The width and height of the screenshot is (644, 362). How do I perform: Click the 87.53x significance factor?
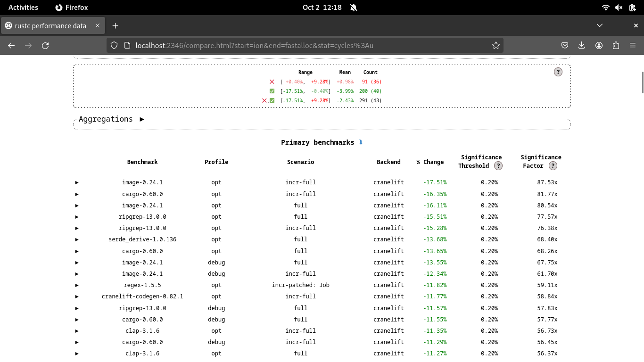(547, 182)
